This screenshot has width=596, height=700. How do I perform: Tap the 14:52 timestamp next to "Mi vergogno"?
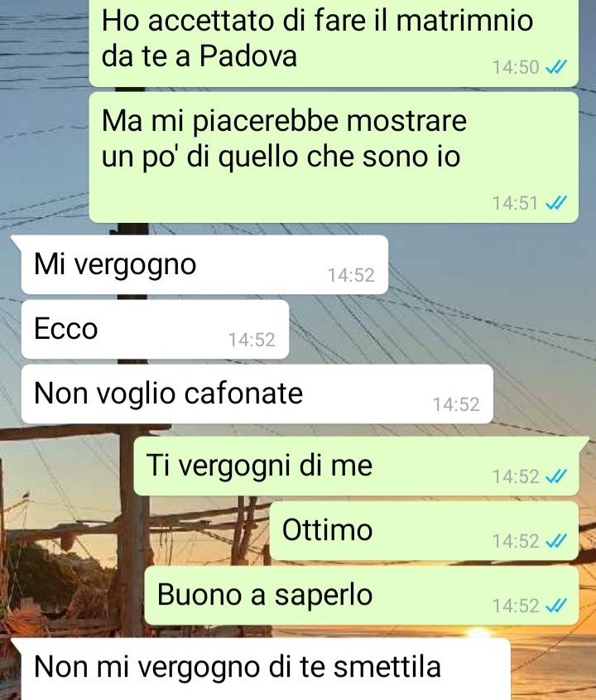351,275
